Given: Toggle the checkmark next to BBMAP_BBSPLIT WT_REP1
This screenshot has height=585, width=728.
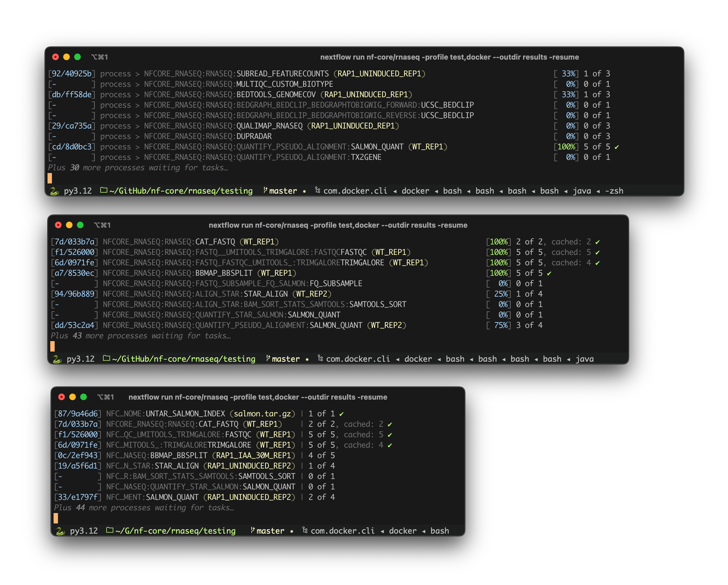Looking at the screenshot, I should point(550,273).
